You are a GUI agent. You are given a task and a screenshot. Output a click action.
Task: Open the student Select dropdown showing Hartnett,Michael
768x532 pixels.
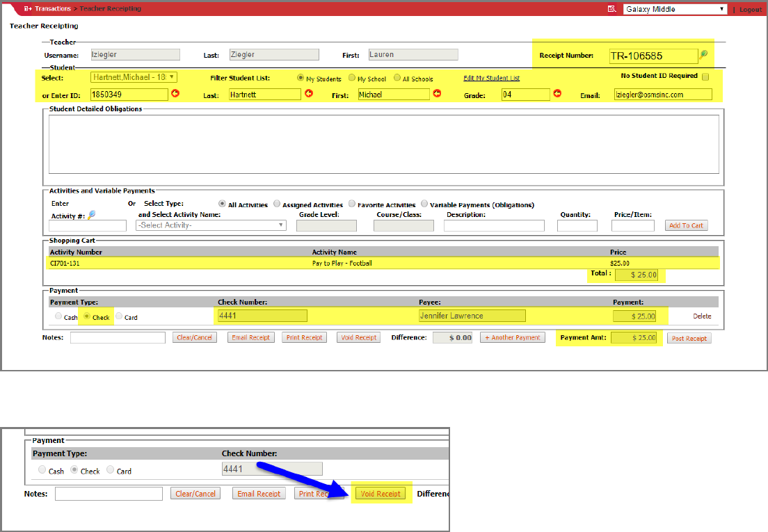(134, 77)
